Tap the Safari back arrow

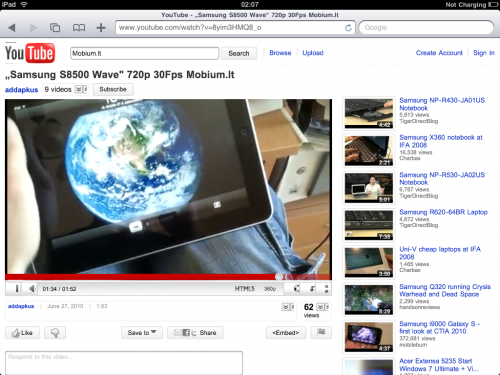pyautogui.click(x=12, y=28)
